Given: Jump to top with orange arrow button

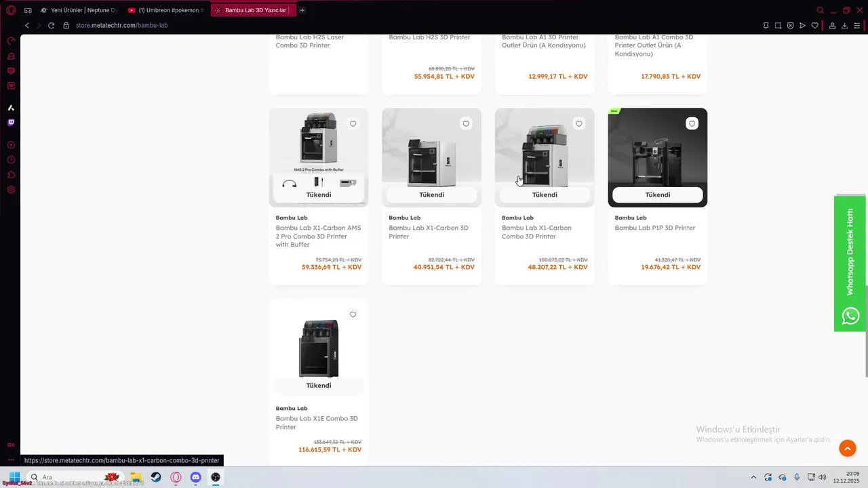Looking at the screenshot, I should (847, 448).
